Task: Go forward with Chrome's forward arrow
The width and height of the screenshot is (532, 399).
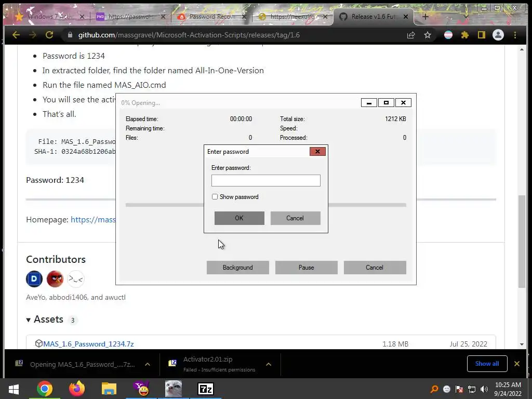Action: click(33, 35)
